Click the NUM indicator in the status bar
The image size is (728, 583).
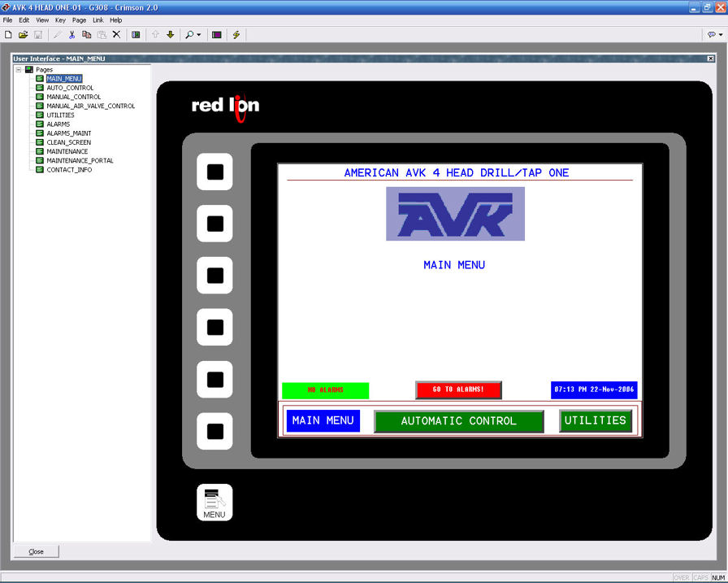coord(718,578)
